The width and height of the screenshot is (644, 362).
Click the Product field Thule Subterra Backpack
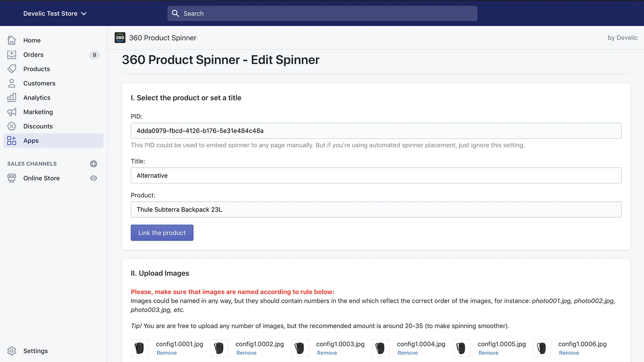[376, 210]
